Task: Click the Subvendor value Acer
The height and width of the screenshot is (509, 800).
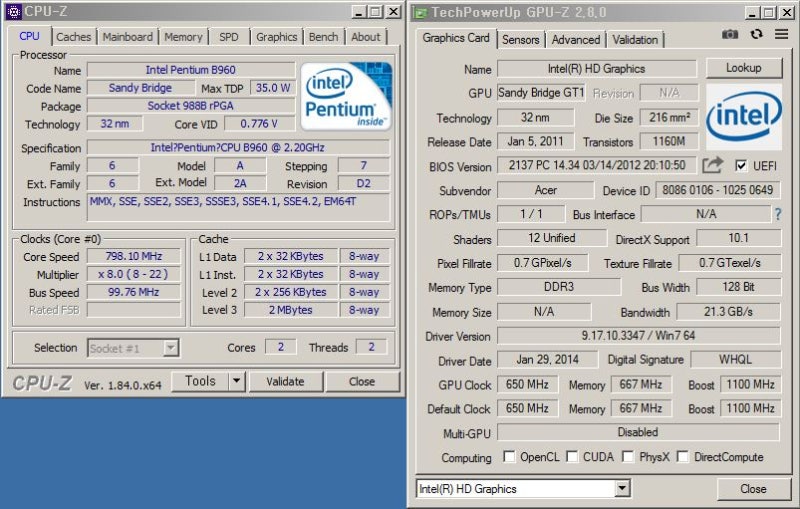Action: (x=545, y=190)
